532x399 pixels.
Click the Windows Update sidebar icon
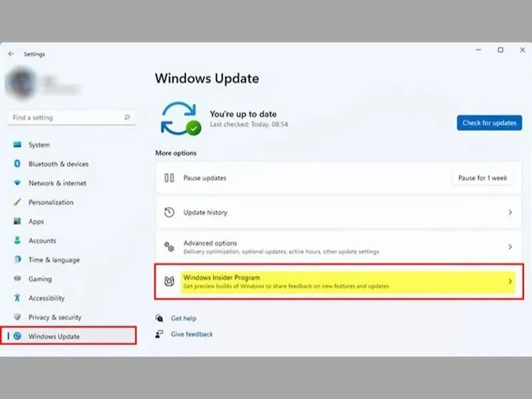(17, 336)
